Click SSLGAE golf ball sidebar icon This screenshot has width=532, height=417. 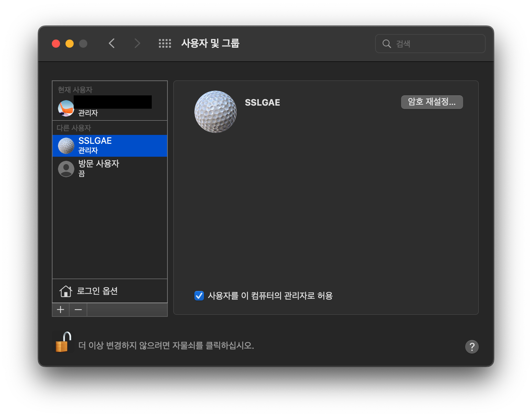(66, 146)
